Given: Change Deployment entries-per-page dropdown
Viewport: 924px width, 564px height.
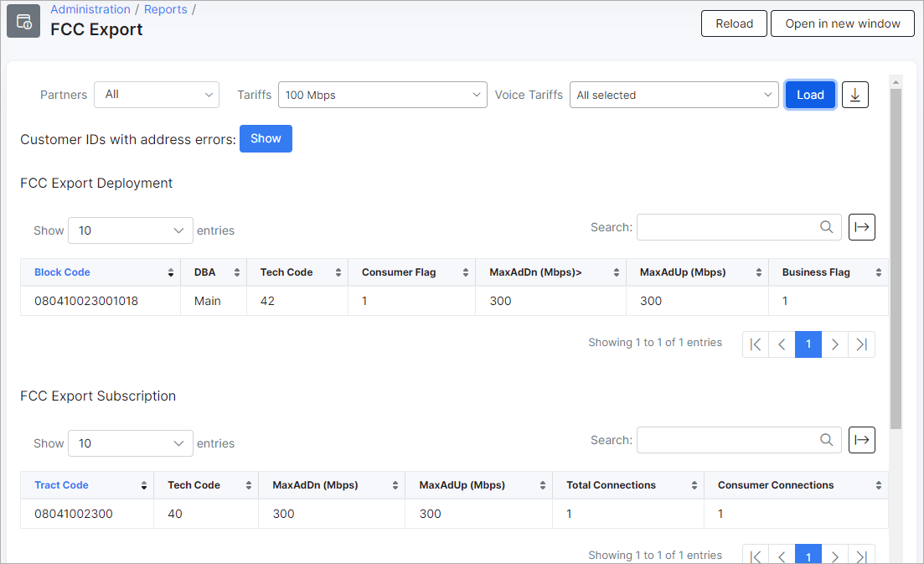Looking at the screenshot, I should point(130,230).
